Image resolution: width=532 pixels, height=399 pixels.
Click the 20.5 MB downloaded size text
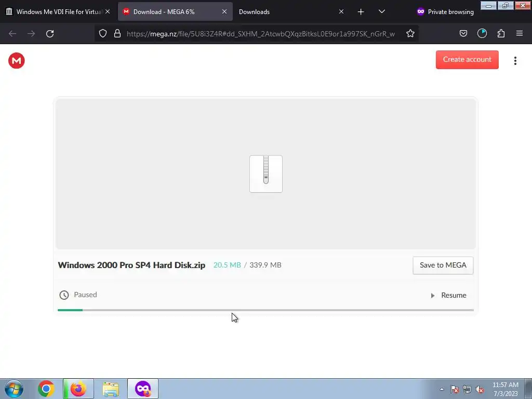(227, 265)
